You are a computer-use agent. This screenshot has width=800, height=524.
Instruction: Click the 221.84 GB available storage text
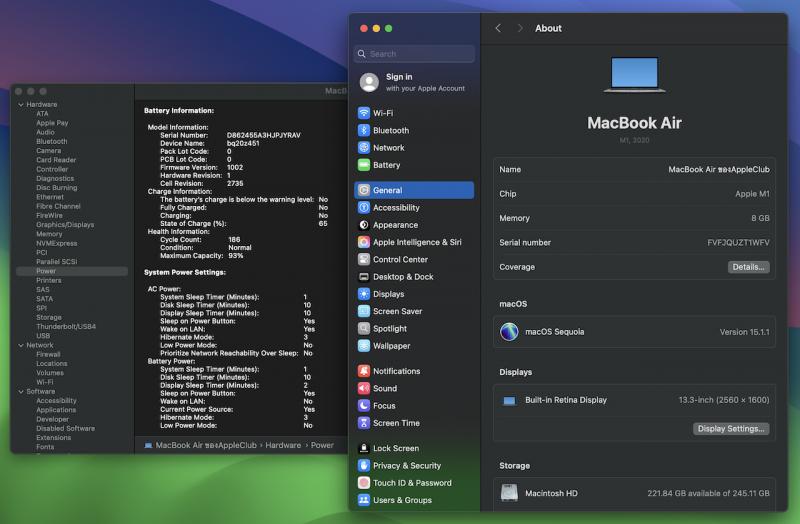708,493
